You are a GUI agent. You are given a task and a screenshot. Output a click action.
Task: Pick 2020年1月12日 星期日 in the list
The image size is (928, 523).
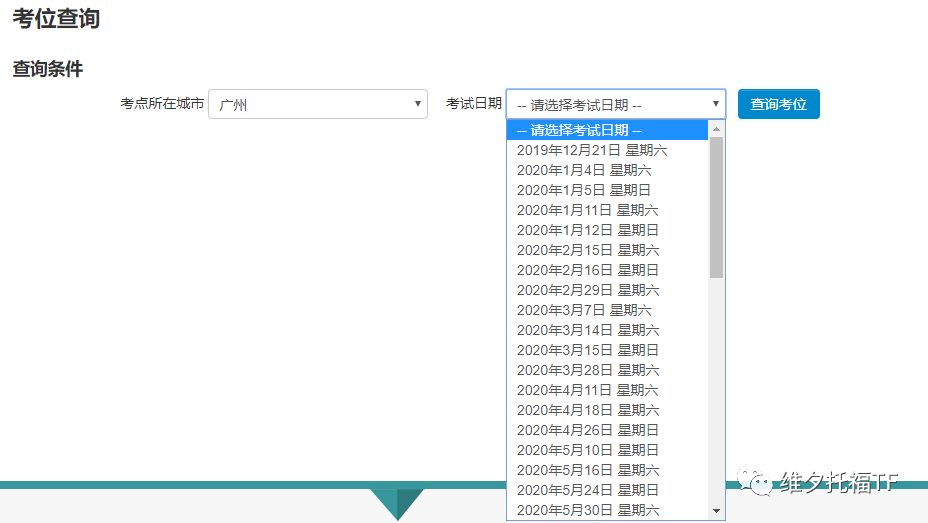click(x=607, y=230)
